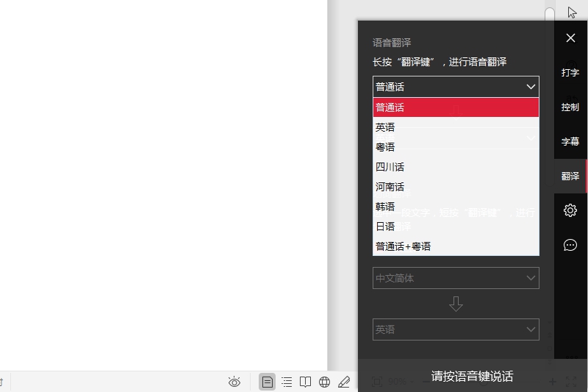
Task: Click the pen writing mode icon
Action: (343, 382)
